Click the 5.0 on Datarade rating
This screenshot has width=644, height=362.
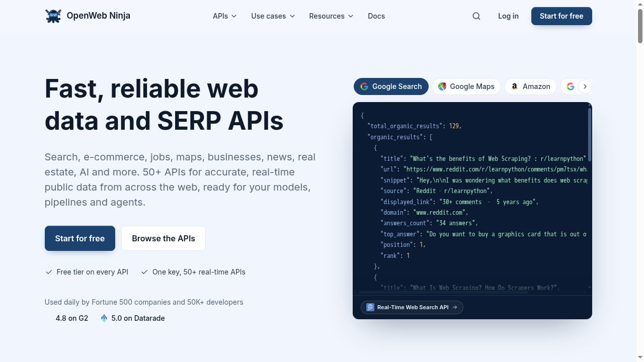[x=133, y=318]
